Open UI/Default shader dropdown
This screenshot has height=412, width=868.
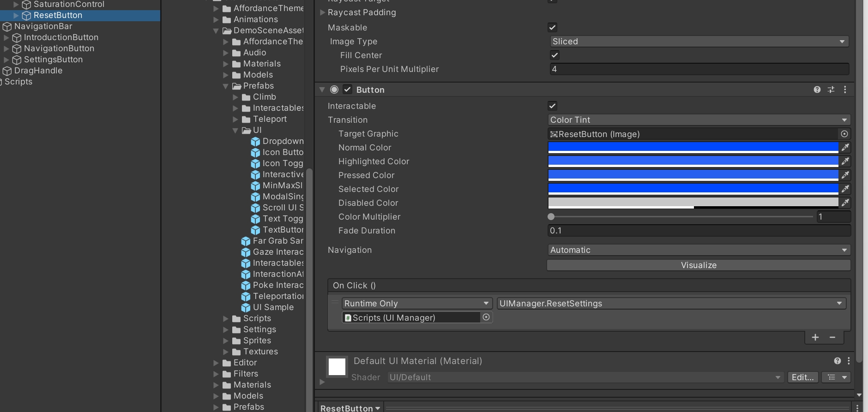click(585, 377)
